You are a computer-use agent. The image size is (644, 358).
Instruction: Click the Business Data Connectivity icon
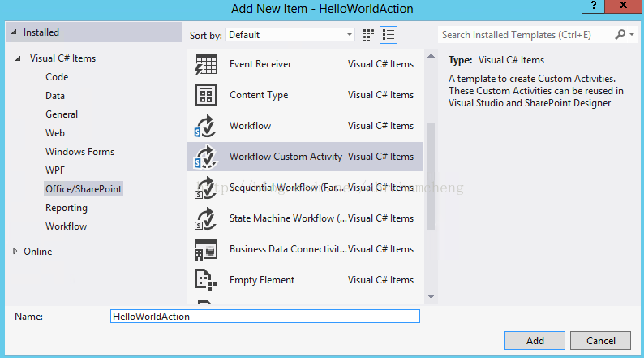[206, 249]
